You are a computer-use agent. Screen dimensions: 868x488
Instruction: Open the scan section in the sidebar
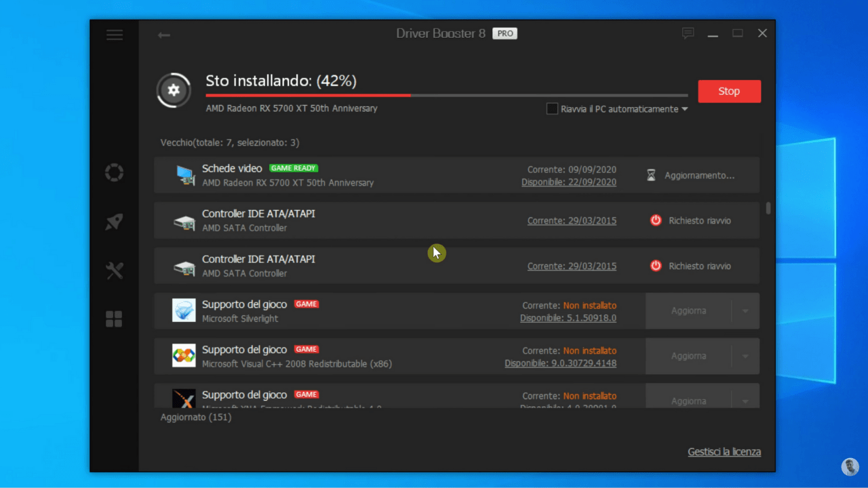pyautogui.click(x=114, y=173)
